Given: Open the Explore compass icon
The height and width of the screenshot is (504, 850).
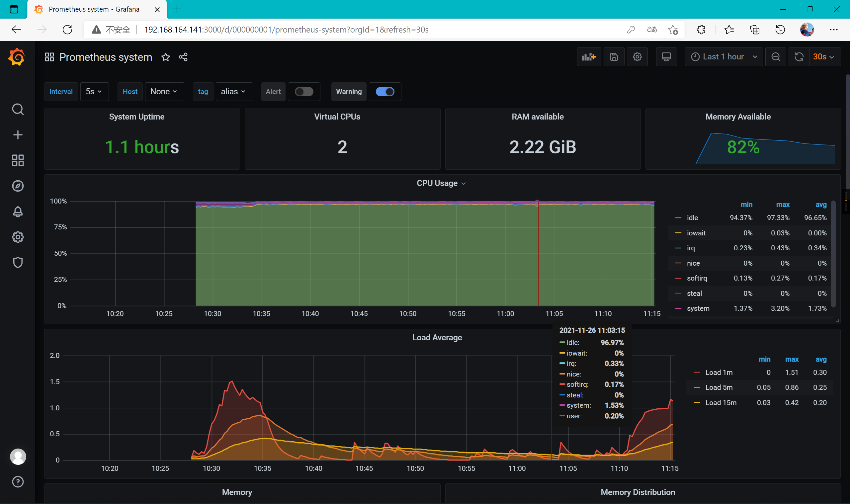Looking at the screenshot, I should coord(18,186).
